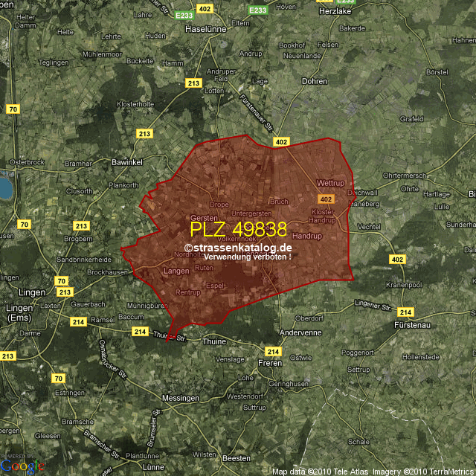Click the 214 road shield near Fürstenau
This screenshot has height=476, width=476.
405,312
